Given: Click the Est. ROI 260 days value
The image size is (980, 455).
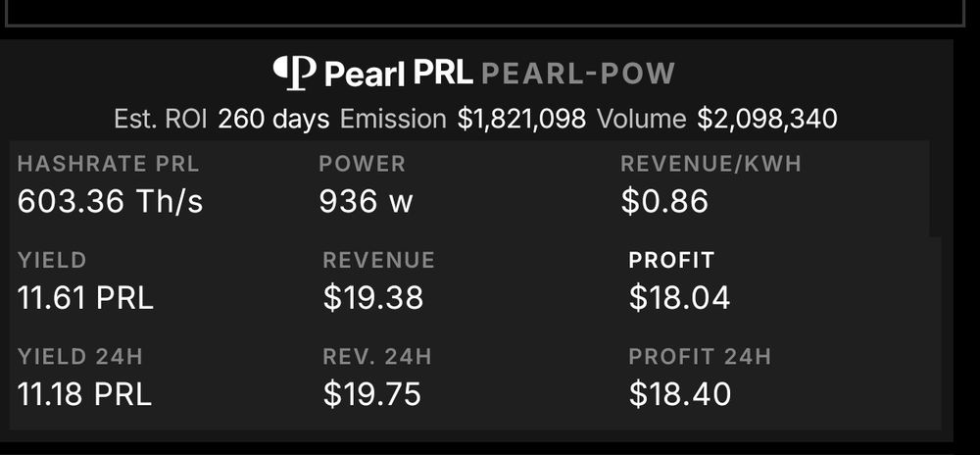Looking at the screenshot, I should 221,119.
